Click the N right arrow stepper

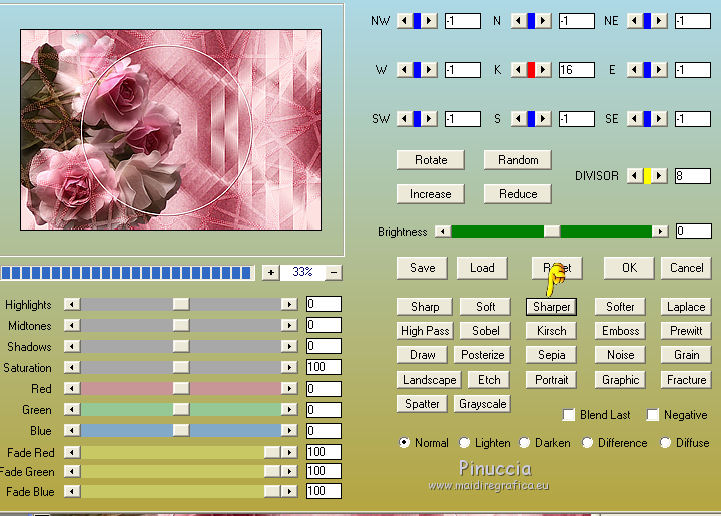tap(543, 21)
